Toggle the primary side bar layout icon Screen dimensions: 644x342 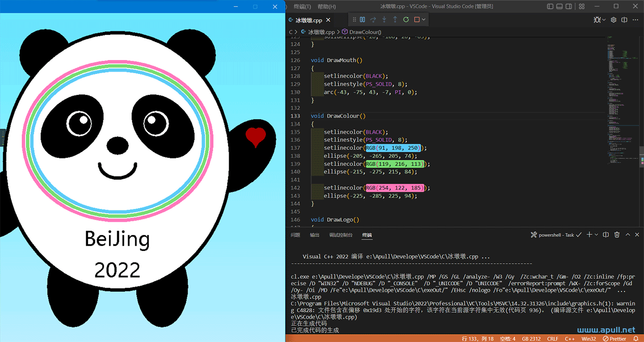tap(550, 6)
